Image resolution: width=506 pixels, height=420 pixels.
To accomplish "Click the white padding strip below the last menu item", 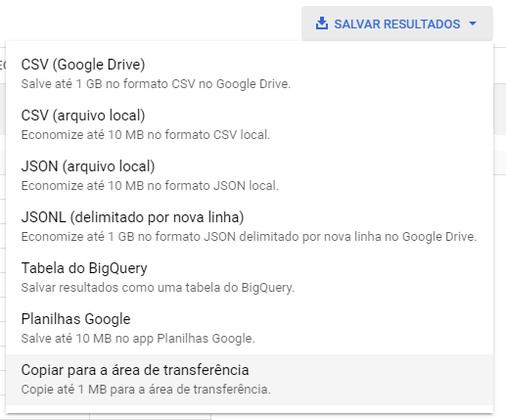I will [250, 409].
